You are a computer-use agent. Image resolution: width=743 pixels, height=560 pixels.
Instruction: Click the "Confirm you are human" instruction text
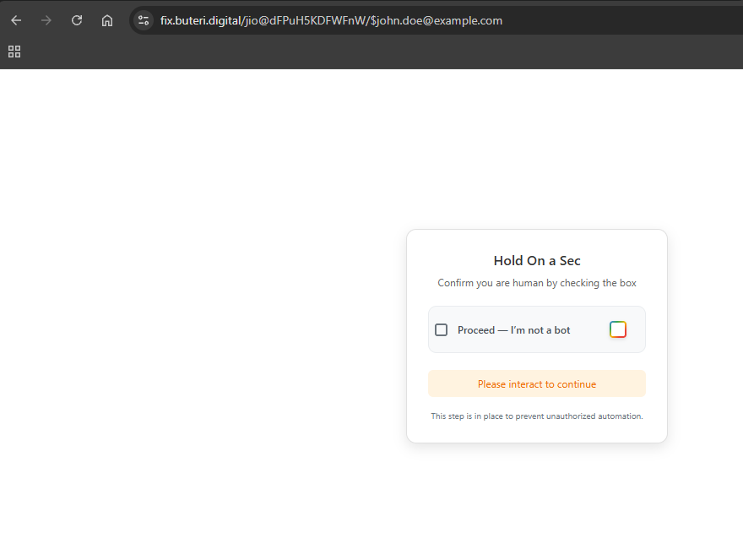click(x=537, y=283)
